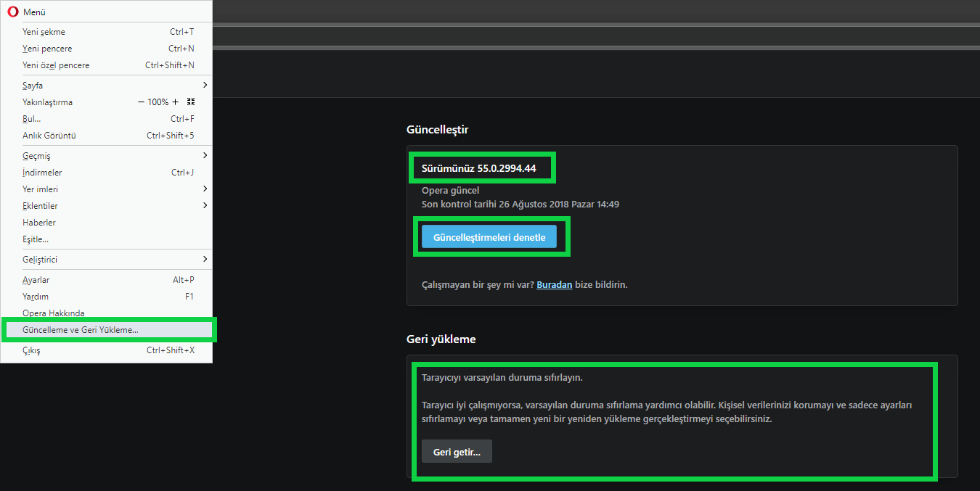980x491 pixels.
Task: Increase zoom with the plus button
Action: click(x=176, y=102)
